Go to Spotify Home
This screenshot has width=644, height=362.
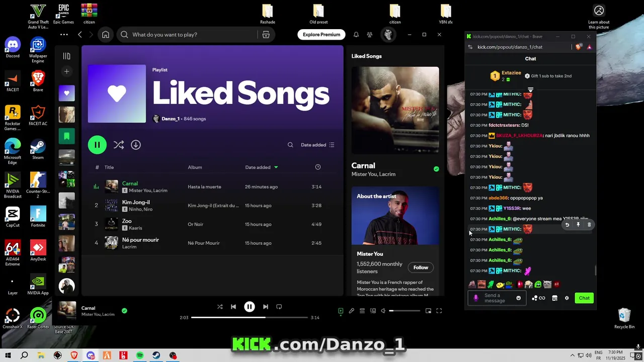(106, 35)
